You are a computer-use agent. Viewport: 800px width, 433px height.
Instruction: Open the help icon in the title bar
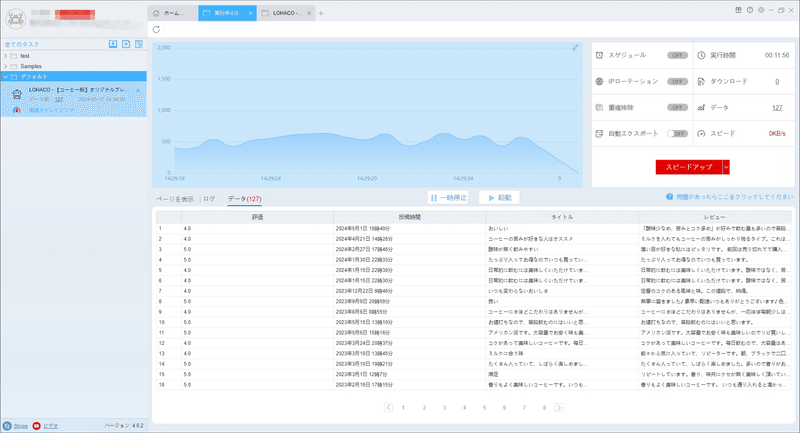click(x=749, y=10)
